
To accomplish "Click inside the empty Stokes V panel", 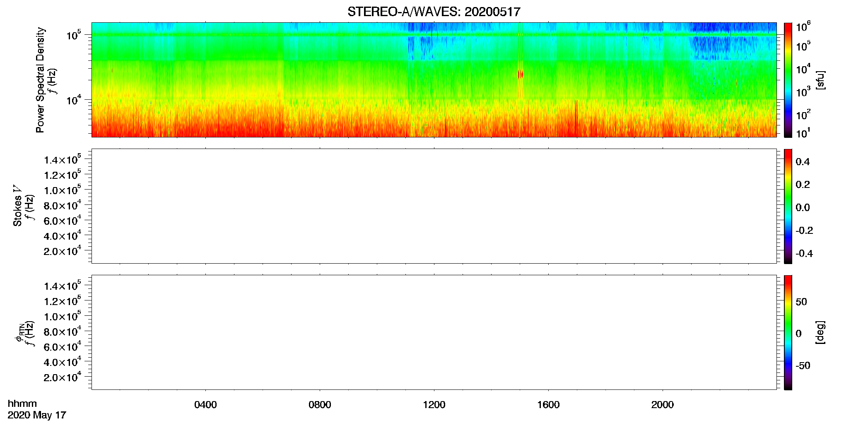I will click(x=434, y=206).
